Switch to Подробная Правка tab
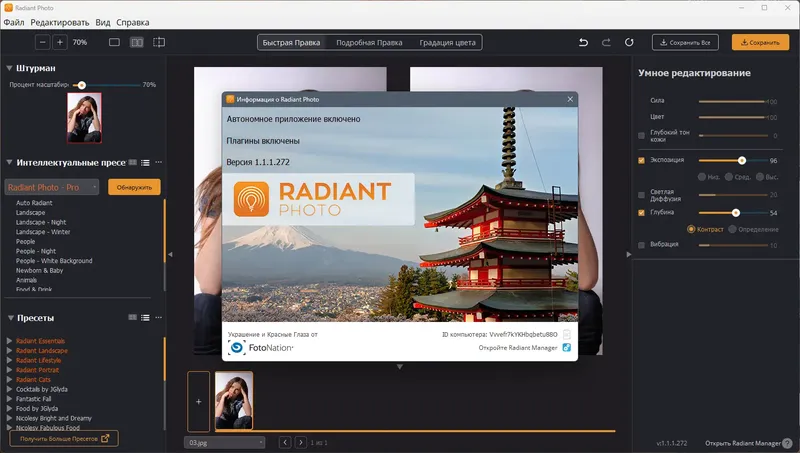The width and height of the screenshot is (800, 453). 369,42
